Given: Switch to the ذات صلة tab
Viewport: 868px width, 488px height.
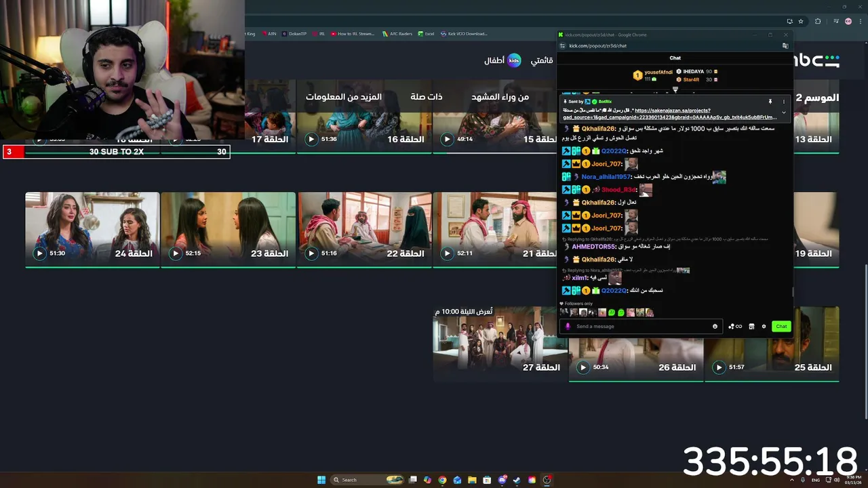Looking at the screenshot, I should point(427,97).
